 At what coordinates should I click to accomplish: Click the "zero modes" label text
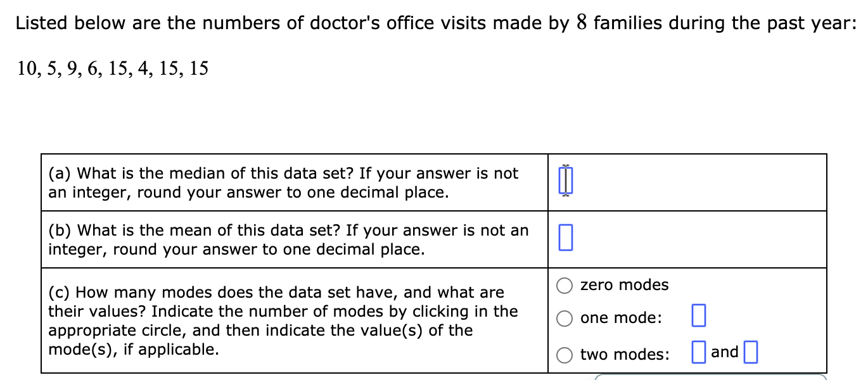point(624,285)
